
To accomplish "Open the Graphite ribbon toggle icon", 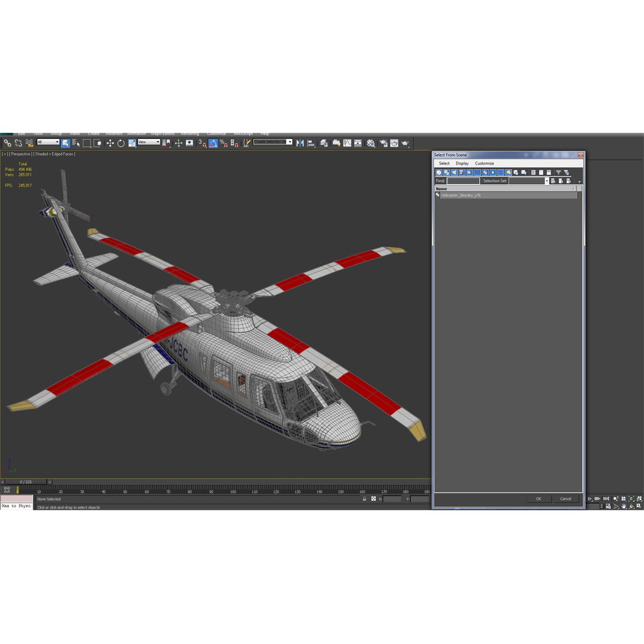I will (336, 143).
